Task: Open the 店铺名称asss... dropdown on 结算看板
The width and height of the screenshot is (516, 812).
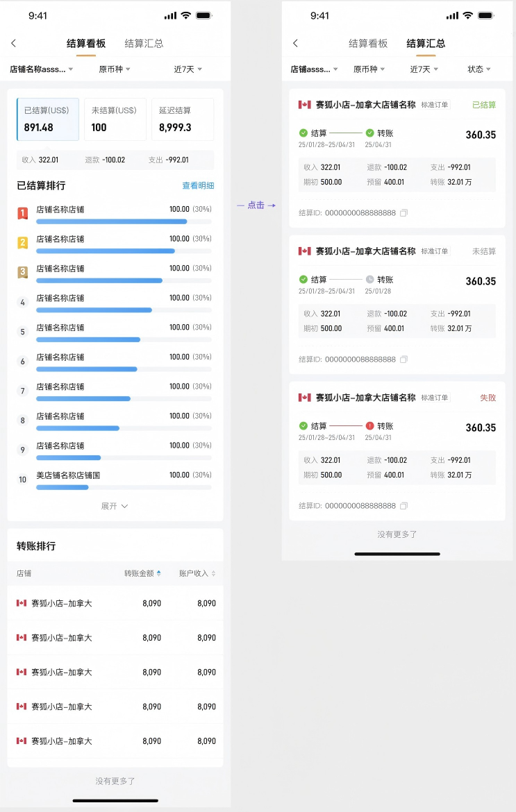Action: [x=42, y=69]
